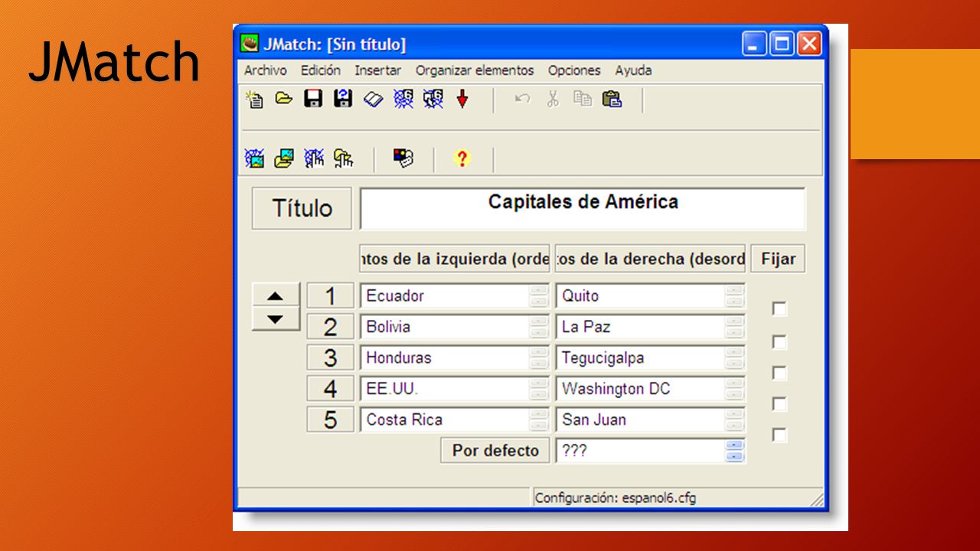Click the Título button

click(x=302, y=208)
